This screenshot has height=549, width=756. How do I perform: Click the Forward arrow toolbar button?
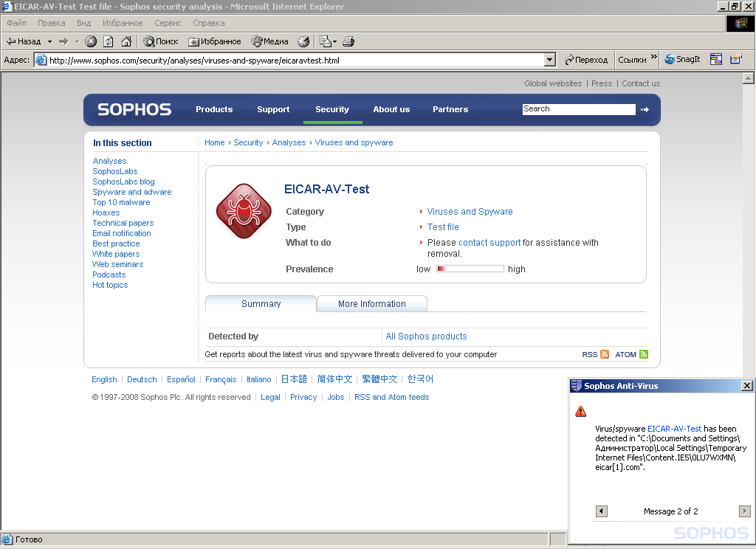(x=63, y=41)
